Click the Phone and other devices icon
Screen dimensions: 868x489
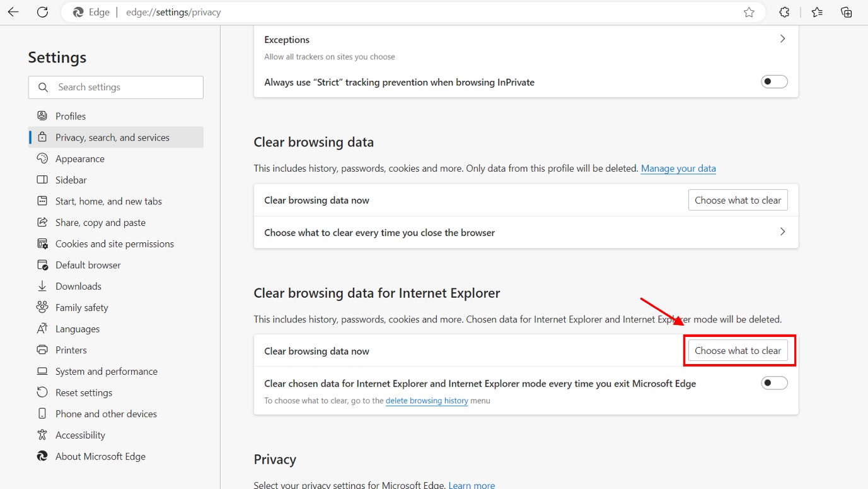click(42, 414)
